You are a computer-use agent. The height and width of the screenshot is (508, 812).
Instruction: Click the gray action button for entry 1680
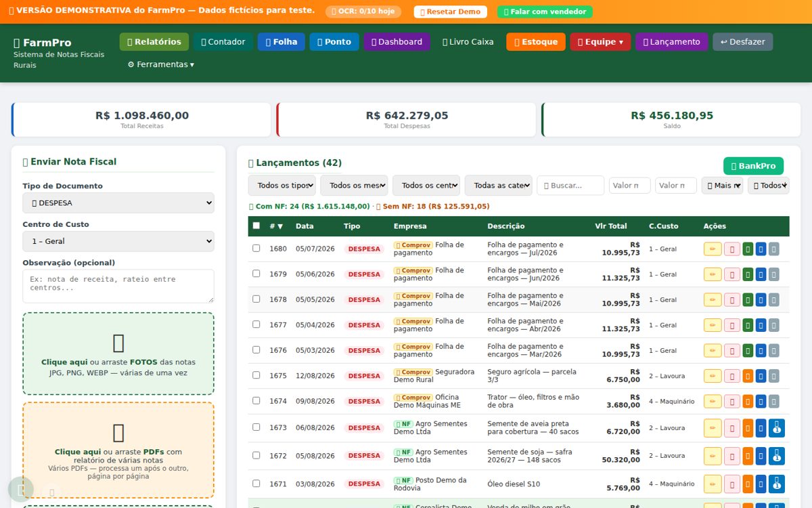[x=774, y=249]
